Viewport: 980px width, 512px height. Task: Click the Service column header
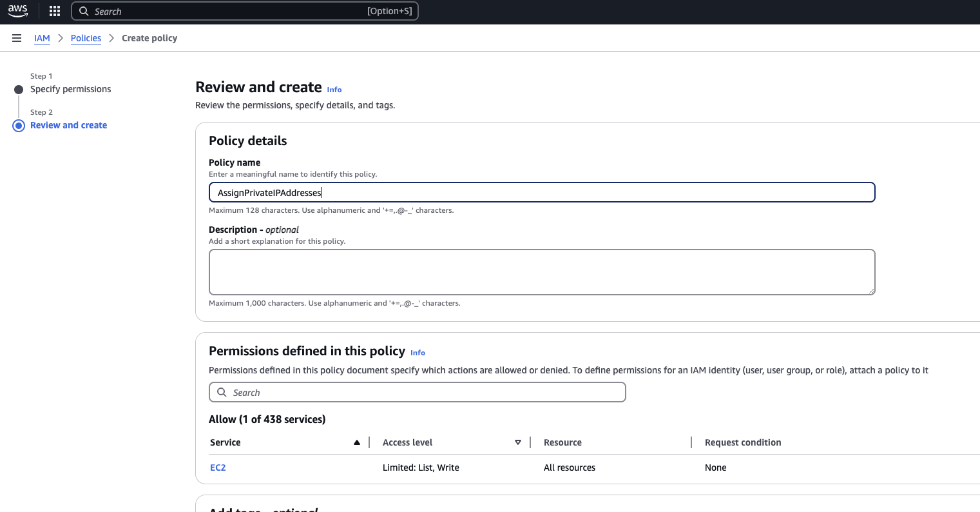pyautogui.click(x=226, y=442)
